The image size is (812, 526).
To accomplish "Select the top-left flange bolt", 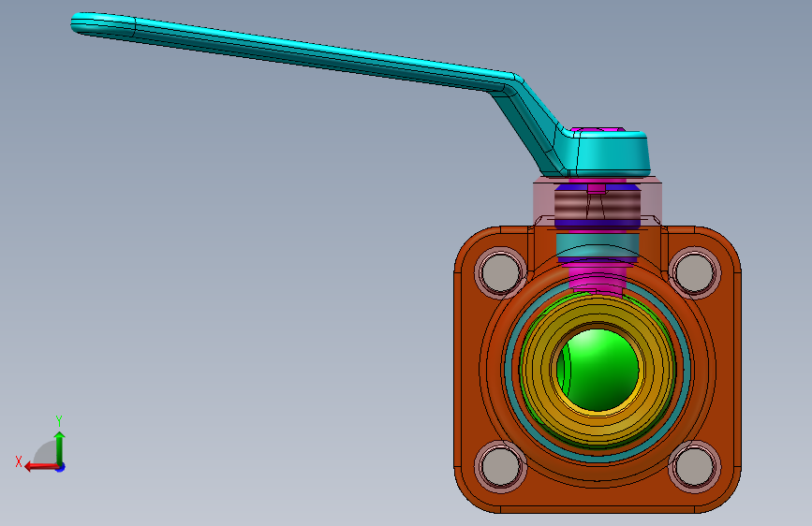I will click(500, 273).
